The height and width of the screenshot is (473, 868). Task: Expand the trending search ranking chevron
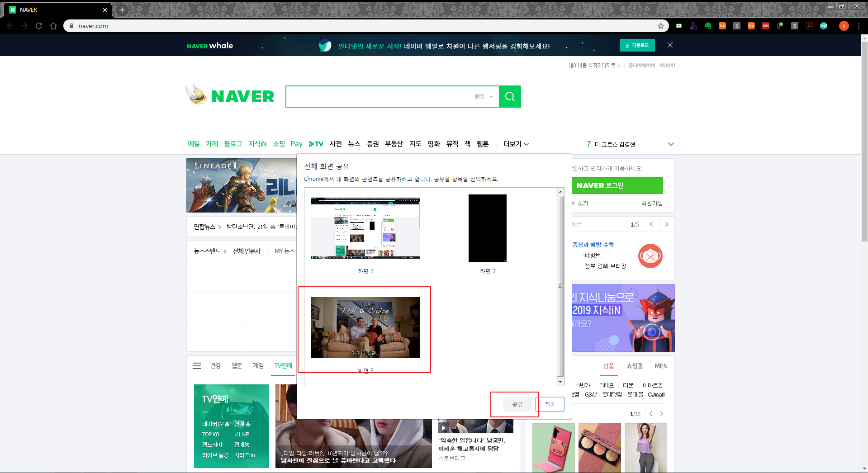click(x=671, y=144)
